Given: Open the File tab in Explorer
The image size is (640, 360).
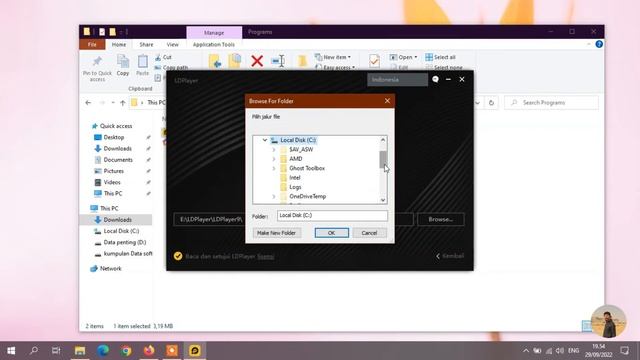Looking at the screenshot, I should [x=92, y=44].
